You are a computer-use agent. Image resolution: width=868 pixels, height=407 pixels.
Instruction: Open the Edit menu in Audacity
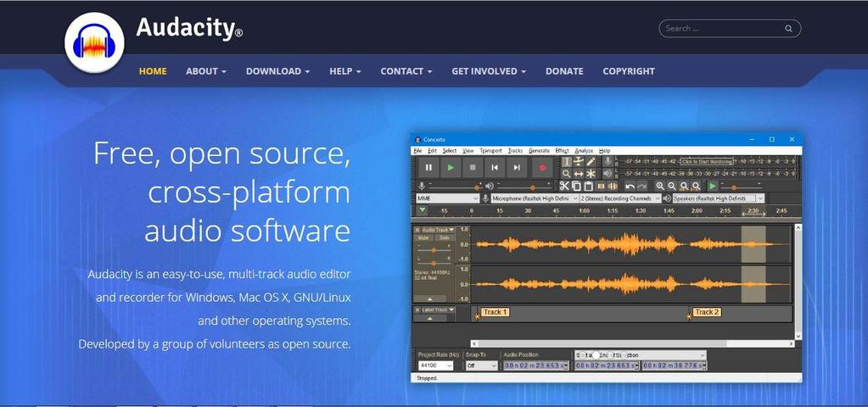coord(432,150)
